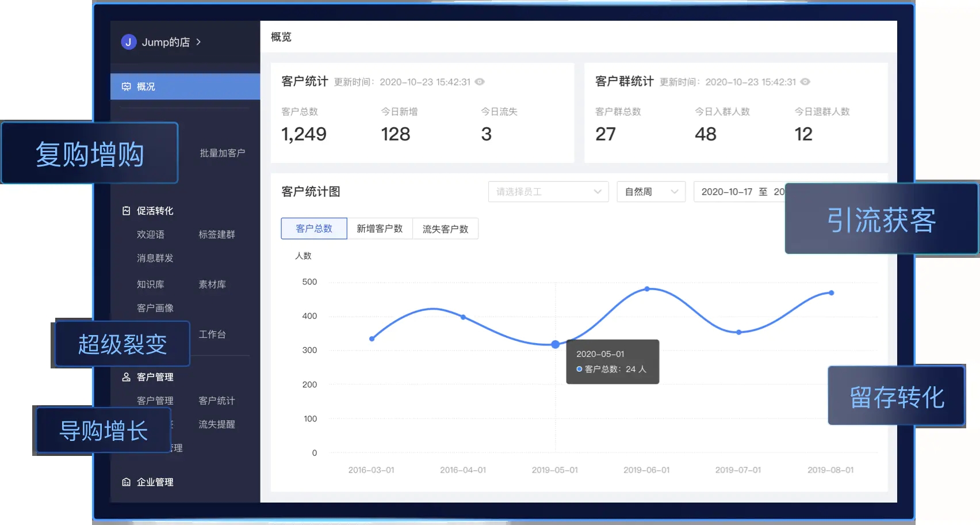Click the 复购增购 banner button
This screenshot has width=980, height=525.
90,154
